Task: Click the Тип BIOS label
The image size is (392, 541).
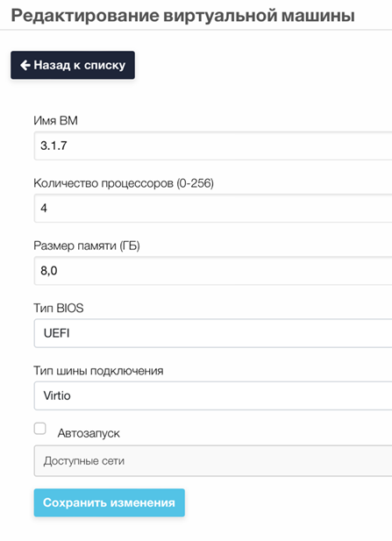Action: click(59, 308)
